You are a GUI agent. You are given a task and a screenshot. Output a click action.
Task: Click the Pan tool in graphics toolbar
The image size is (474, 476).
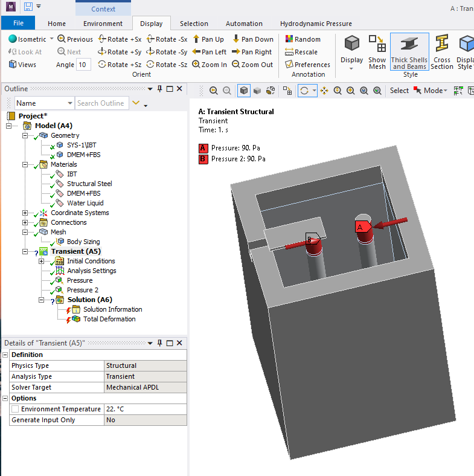(324, 91)
